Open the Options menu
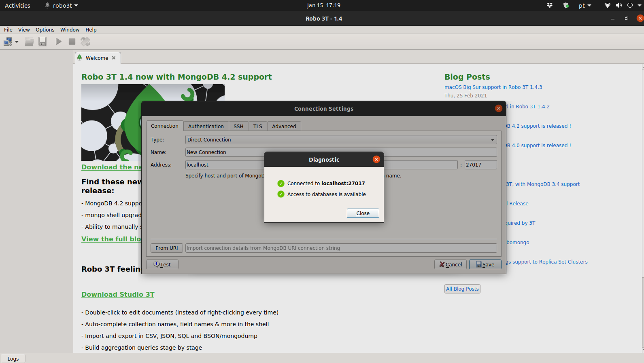The width and height of the screenshot is (644, 363). point(45,30)
